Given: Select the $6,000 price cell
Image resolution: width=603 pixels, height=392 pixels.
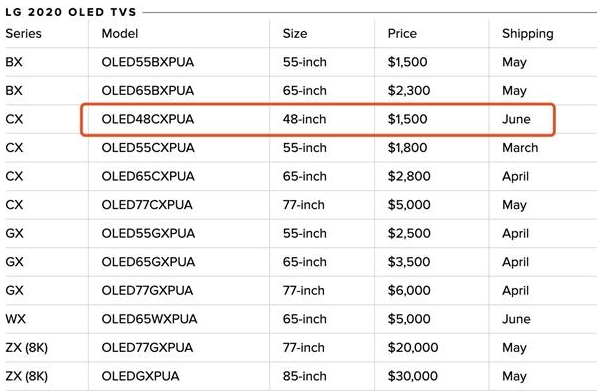Looking at the screenshot, I should [409, 290].
